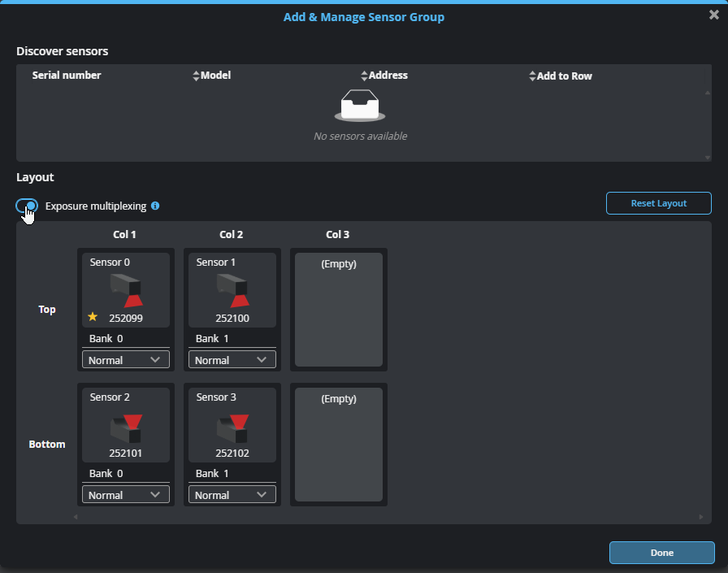Expand Sensor 2 Normal mode dropdown
Image resolution: width=728 pixels, height=573 pixels.
[126, 495]
